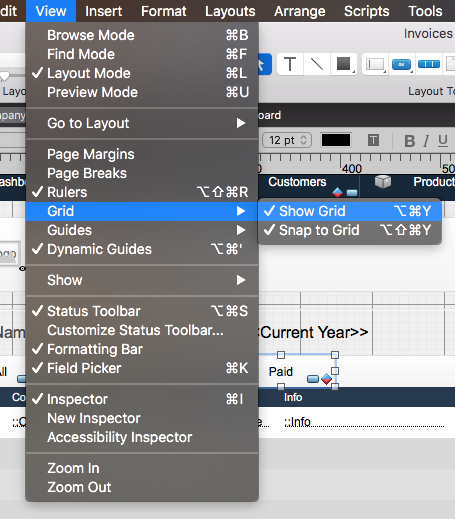
Task: Select the Field/Control tool
Action: pyautogui.click(x=375, y=64)
